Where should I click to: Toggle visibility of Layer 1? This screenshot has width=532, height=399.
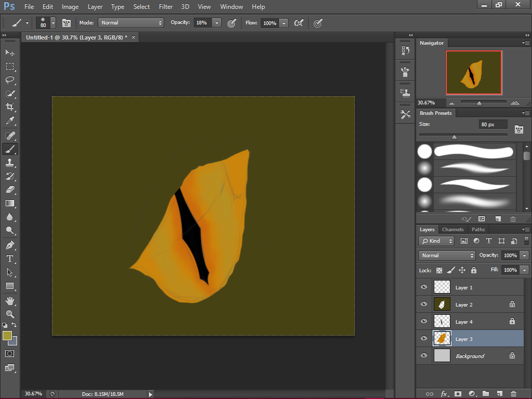tap(423, 287)
